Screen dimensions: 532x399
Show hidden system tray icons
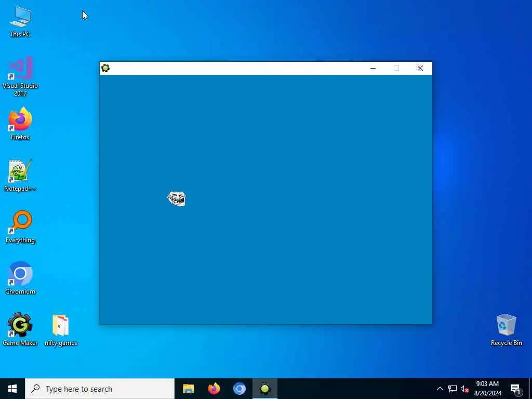[440, 389]
